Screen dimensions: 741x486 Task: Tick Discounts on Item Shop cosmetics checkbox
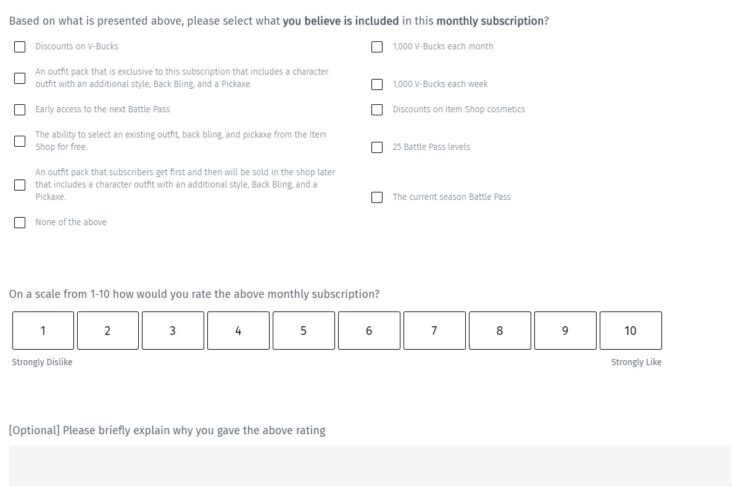point(377,110)
